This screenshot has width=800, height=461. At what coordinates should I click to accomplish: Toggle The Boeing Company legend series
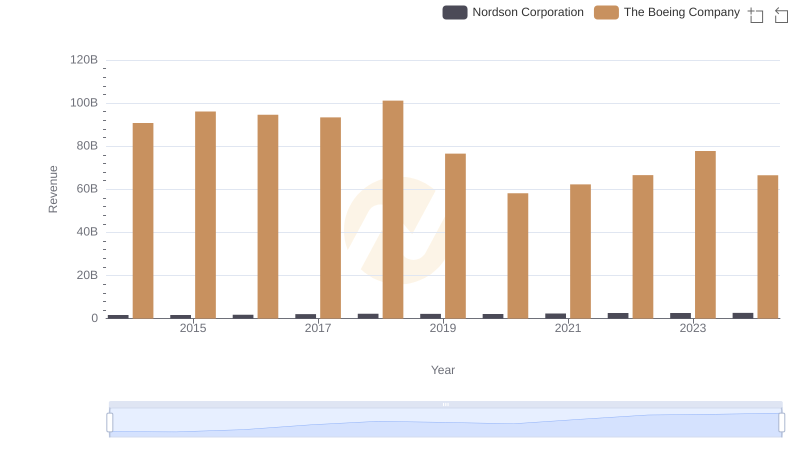tap(667, 12)
